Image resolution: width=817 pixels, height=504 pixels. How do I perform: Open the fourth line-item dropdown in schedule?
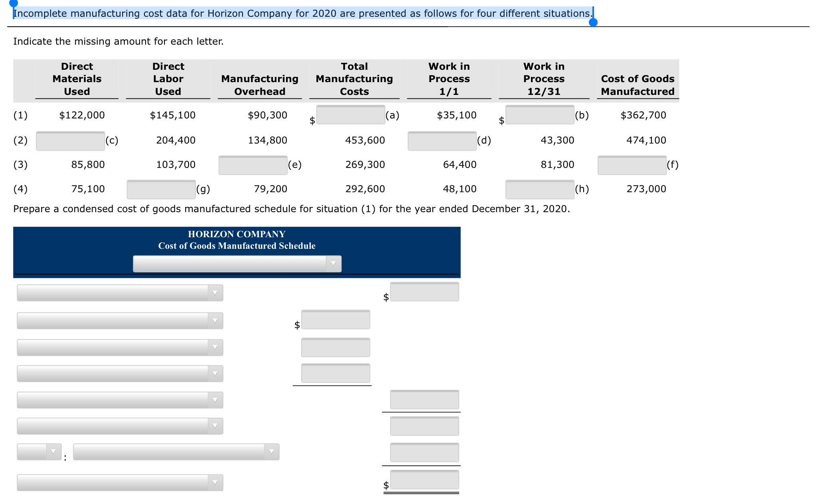coord(120,374)
